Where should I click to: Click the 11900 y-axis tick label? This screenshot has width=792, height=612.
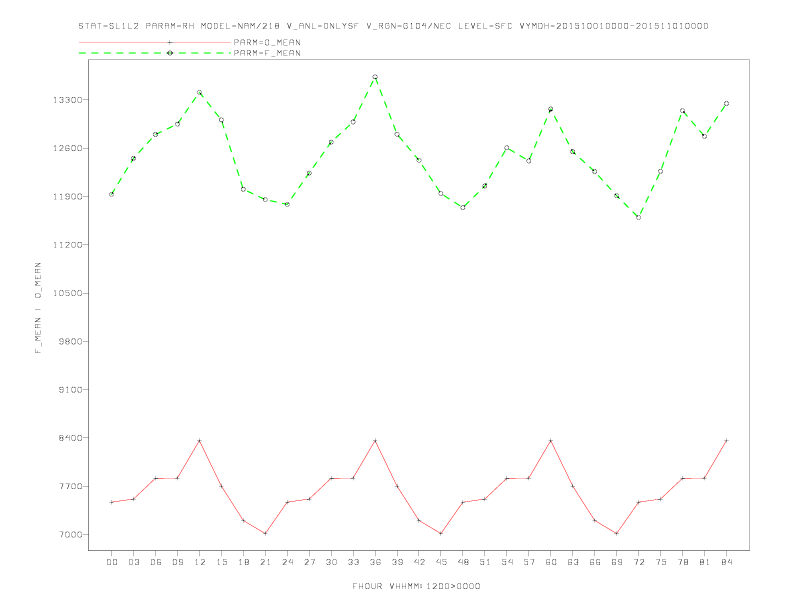tap(67, 196)
